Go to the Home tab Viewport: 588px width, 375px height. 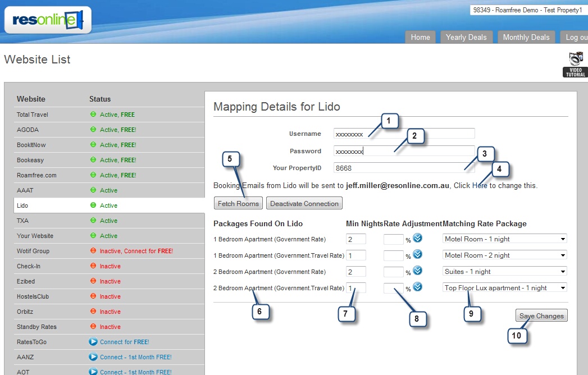(421, 37)
